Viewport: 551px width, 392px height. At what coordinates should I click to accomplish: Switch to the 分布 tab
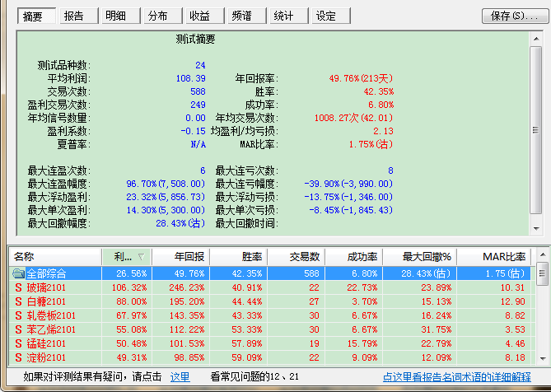click(x=158, y=16)
